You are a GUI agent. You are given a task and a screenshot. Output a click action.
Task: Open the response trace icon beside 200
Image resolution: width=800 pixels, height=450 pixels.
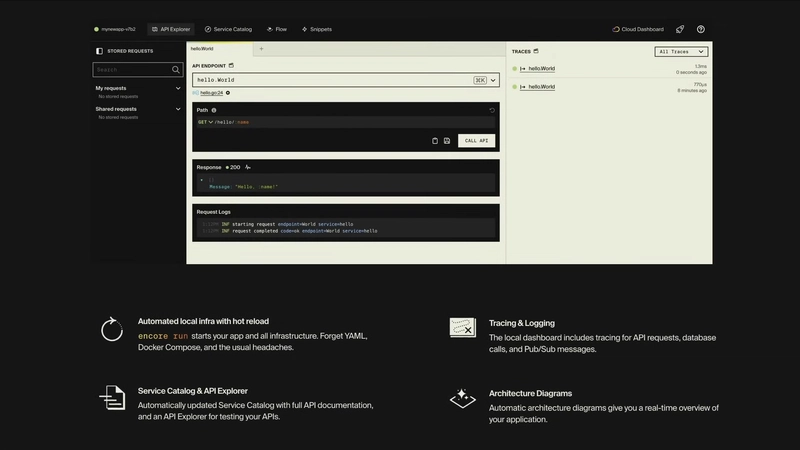point(247,167)
